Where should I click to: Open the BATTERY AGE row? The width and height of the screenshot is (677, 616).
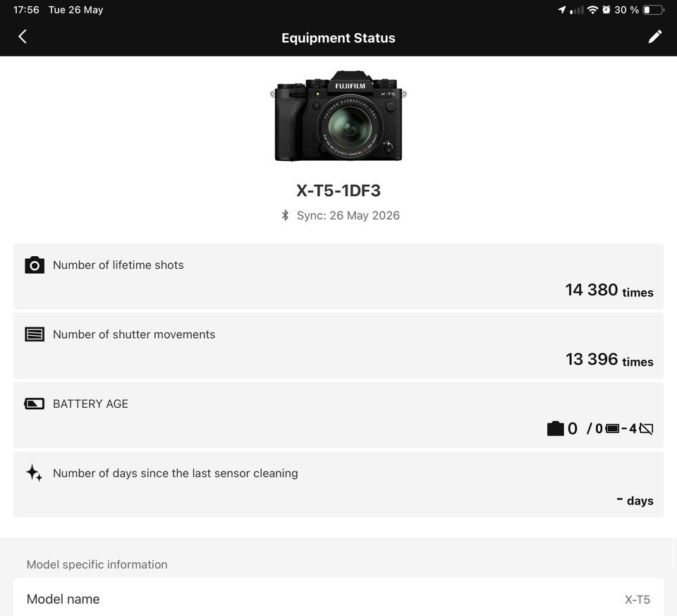[x=338, y=415]
